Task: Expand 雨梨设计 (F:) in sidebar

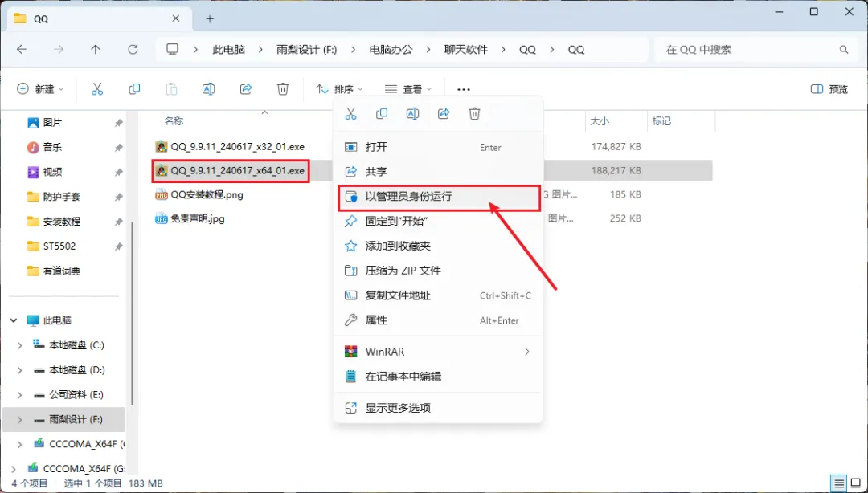Action: click(19, 420)
